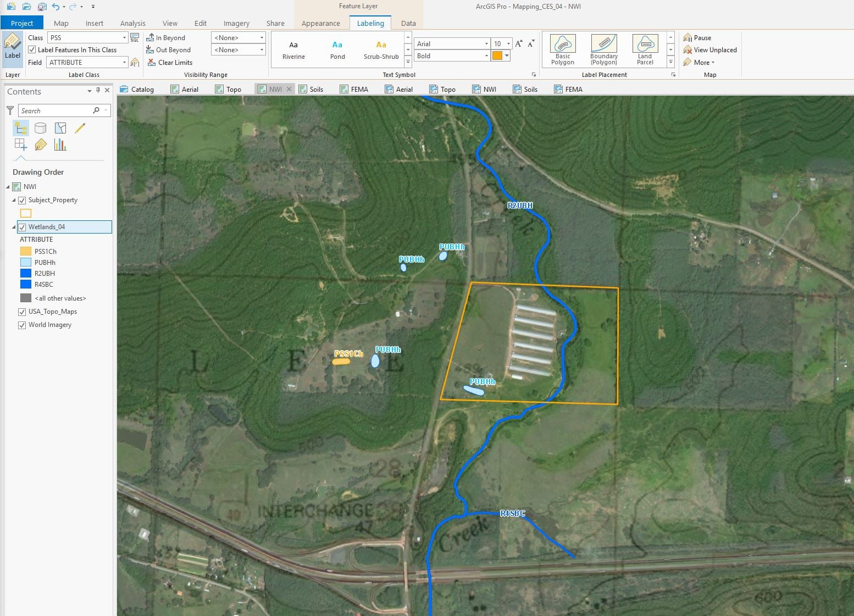Select Basic Polygon label placement
The width and height of the screenshot is (854, 616).
563,49
